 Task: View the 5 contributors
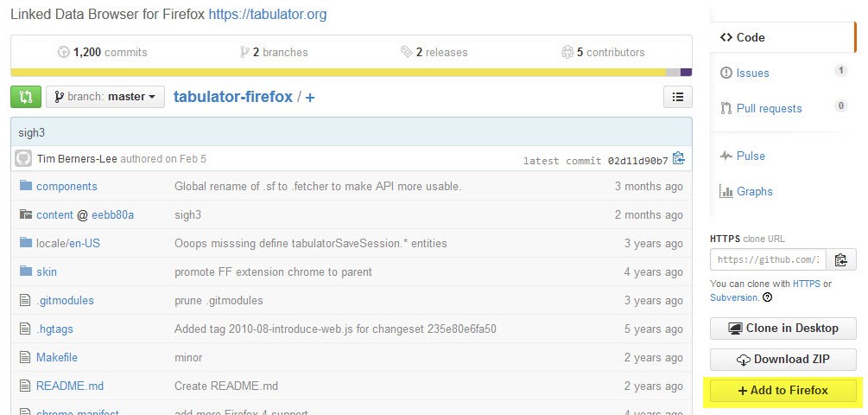point(603,52)
